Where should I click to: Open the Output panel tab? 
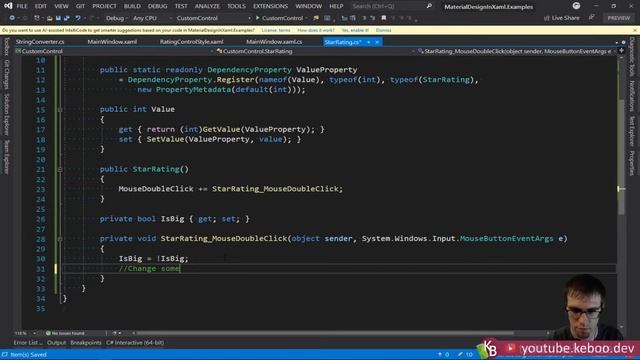(x=56, y=343)
